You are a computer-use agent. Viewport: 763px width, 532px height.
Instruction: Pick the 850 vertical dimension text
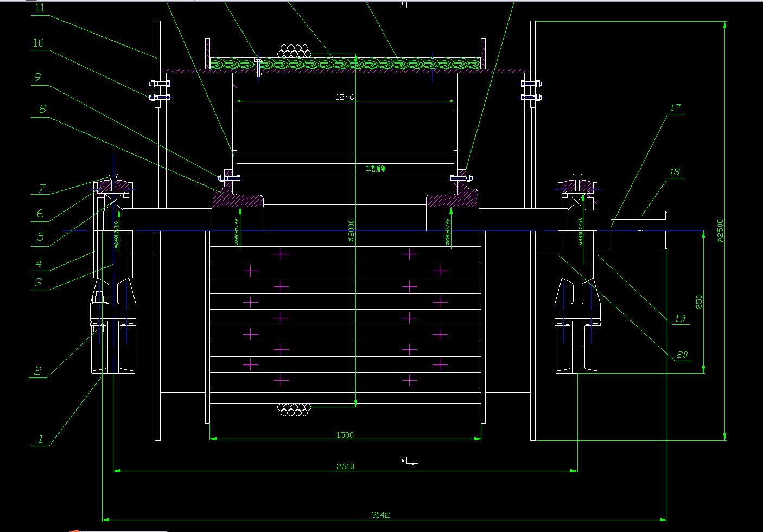699,302
